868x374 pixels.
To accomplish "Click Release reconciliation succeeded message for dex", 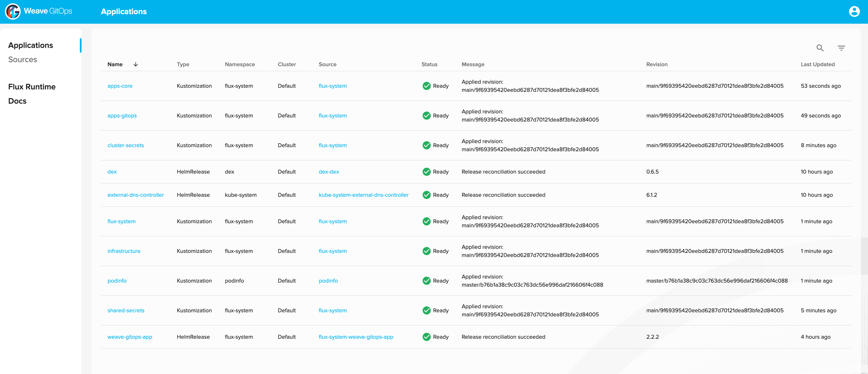I will tap(503, 172).
